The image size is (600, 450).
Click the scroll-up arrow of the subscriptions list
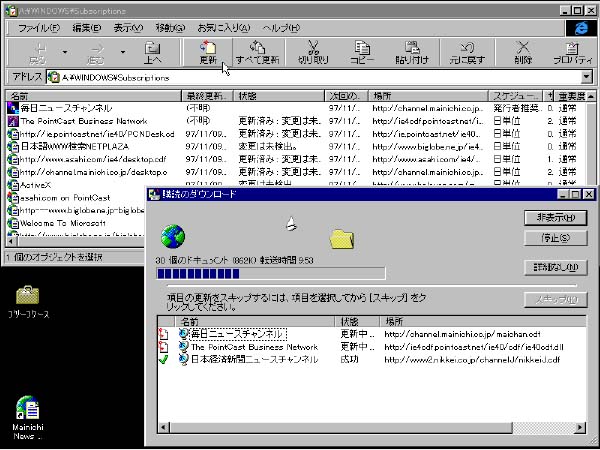tap(591, 96)
